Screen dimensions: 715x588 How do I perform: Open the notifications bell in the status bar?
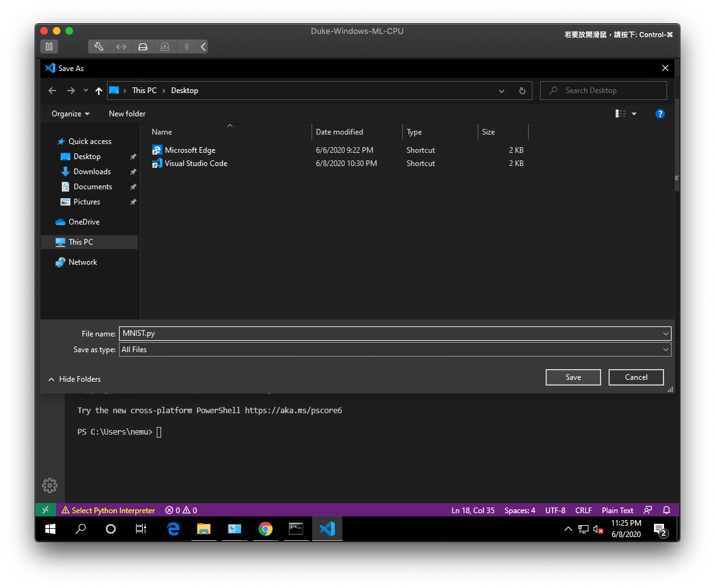[666, 509]
